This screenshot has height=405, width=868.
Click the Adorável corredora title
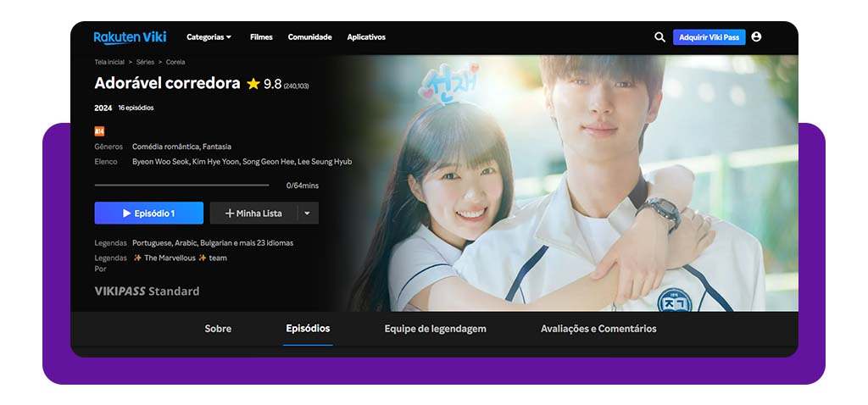(167, 83)
